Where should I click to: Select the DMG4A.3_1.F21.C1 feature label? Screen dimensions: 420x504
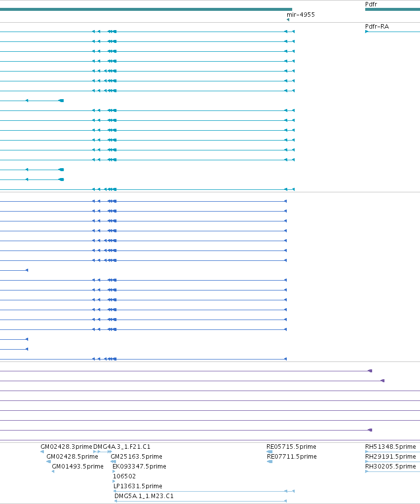pyautogui.click(x=122, y=447)
